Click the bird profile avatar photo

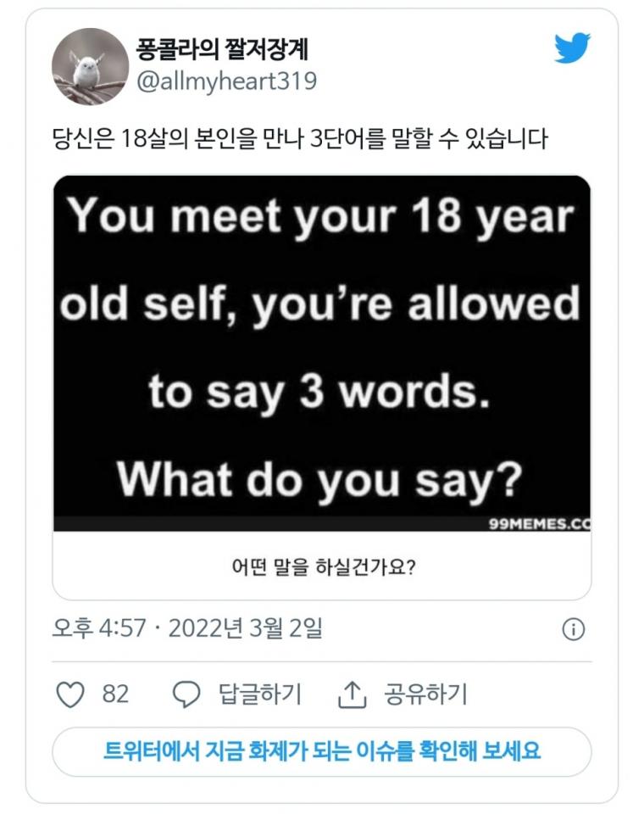[x=90, y=66]
